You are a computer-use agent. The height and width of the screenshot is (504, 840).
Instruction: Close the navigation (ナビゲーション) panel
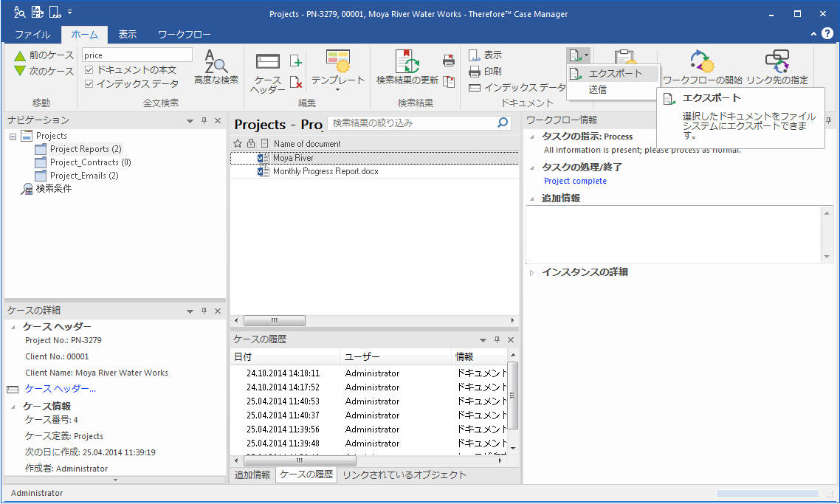click(218, 120)
